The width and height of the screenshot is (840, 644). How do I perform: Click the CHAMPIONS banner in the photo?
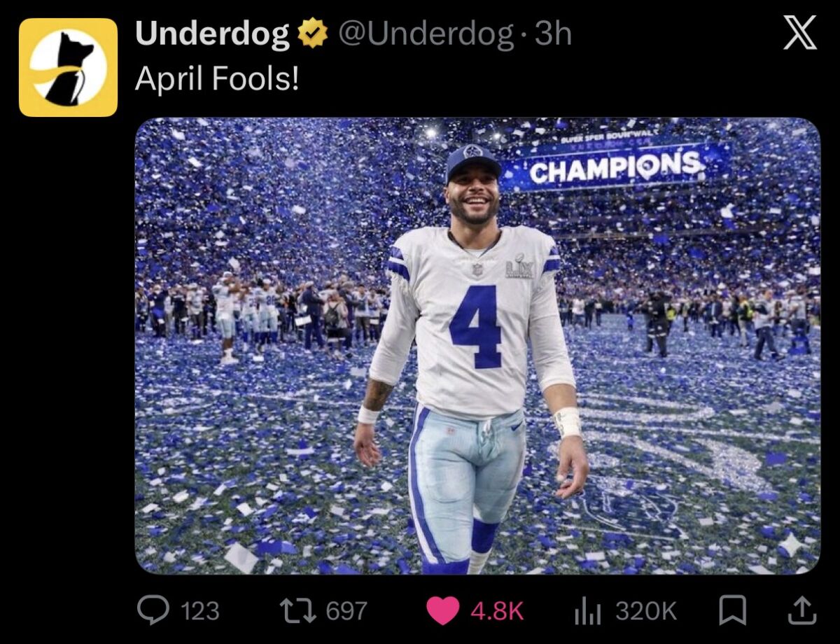[616, 167]
